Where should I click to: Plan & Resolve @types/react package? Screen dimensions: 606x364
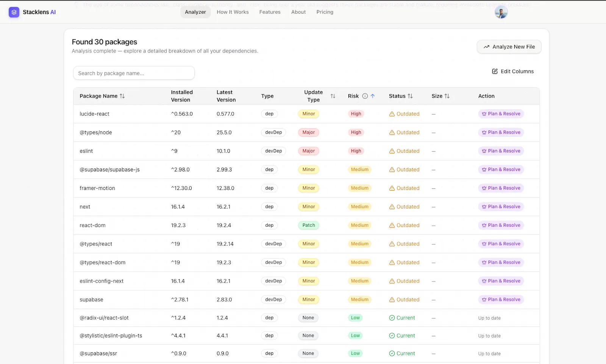501,244
